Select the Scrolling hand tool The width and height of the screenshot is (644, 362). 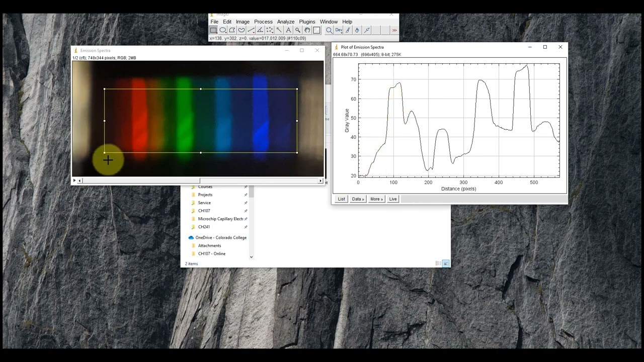tap(307, 30)
